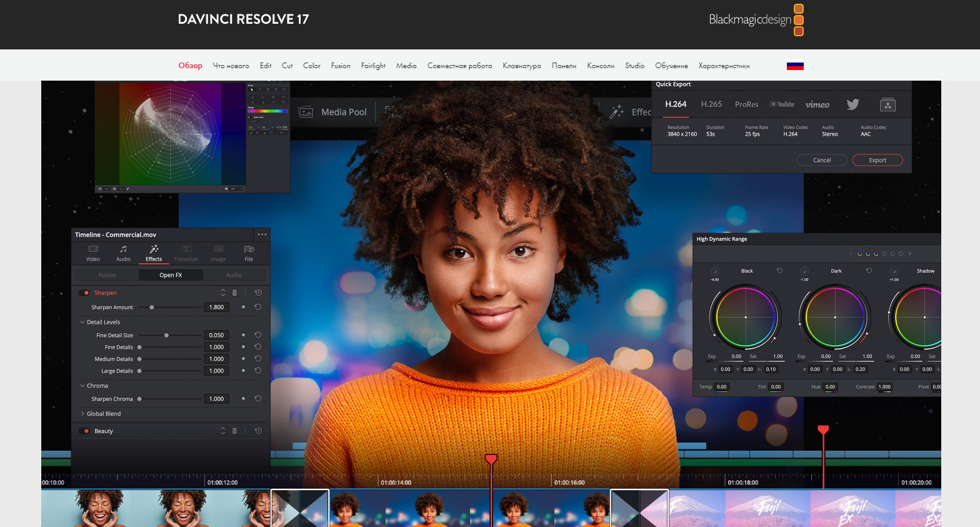The width and height of the screenshot is (980, 527).
Task: Select third HDR wheel page dot
Action: point(876,254)
